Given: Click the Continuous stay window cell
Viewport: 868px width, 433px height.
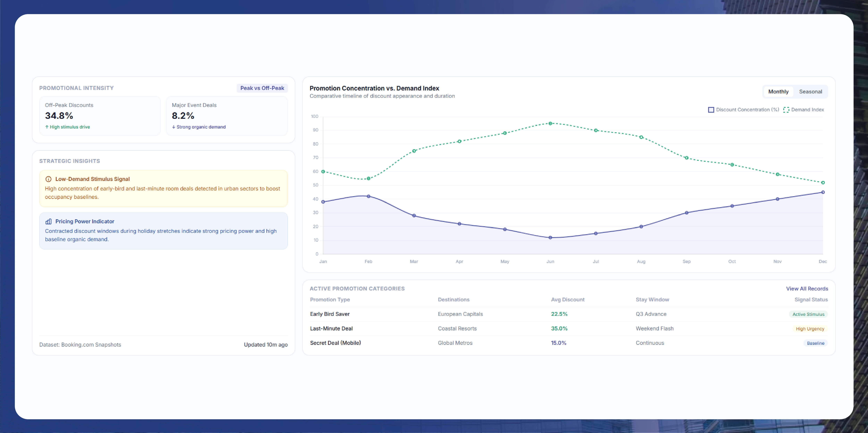Looking at the screenshot, I should point(650,343).
